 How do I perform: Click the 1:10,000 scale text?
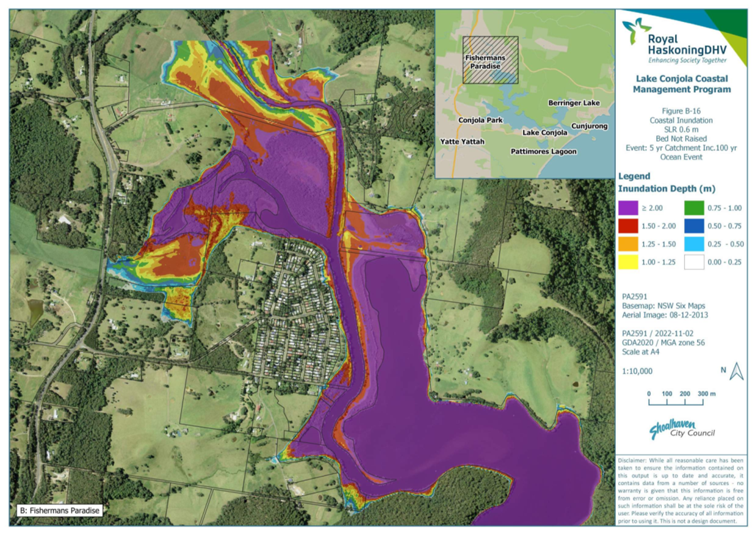tap(637, 371)
